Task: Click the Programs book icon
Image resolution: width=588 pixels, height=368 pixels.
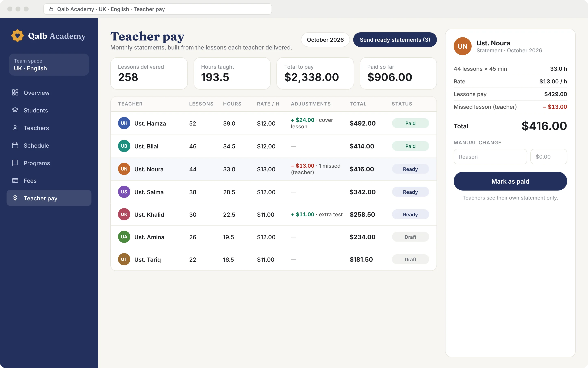Action: click(x=15, y=163)
